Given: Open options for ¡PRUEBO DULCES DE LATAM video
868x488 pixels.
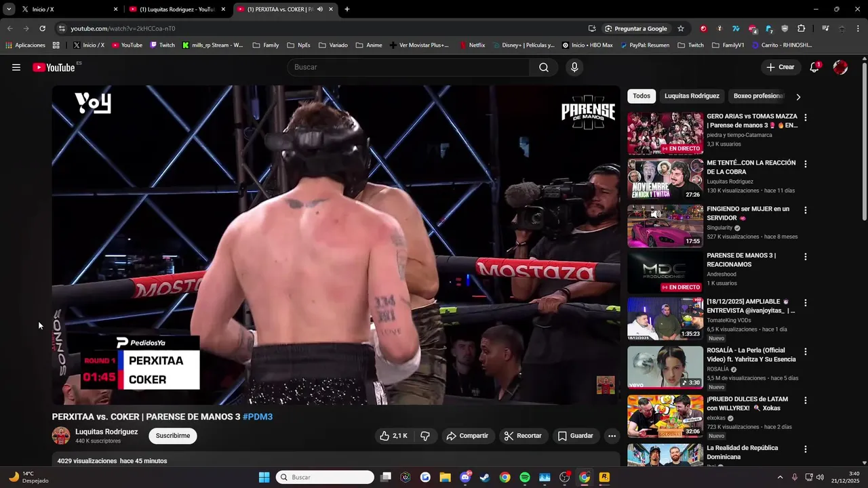Looking at the screenshot, I should pyautogui.click(x=806, y=401).
